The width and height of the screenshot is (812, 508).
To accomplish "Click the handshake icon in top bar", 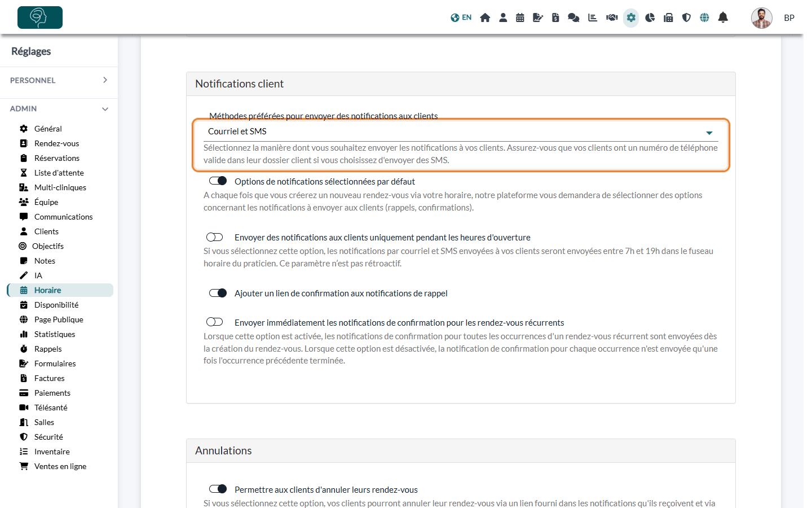I will pyautogui.click(x=612, y=17).
